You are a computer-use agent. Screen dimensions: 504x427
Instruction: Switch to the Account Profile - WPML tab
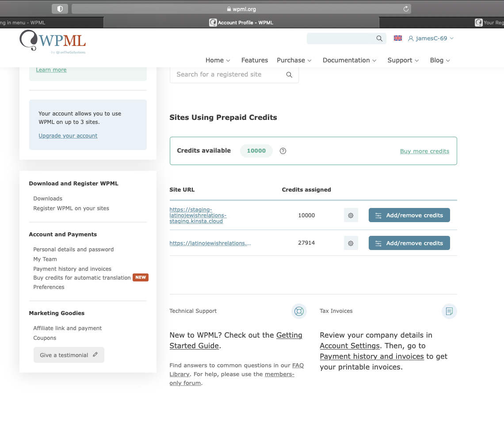pos(241,23)
